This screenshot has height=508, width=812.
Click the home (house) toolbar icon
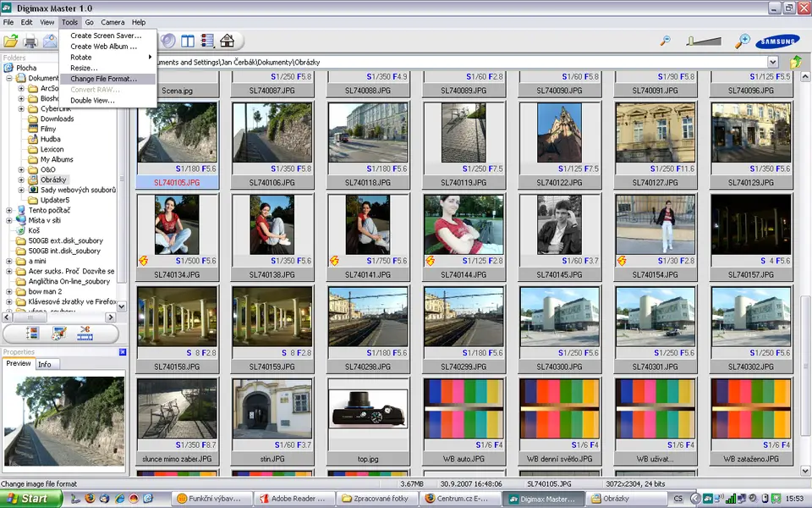point(227,41)
